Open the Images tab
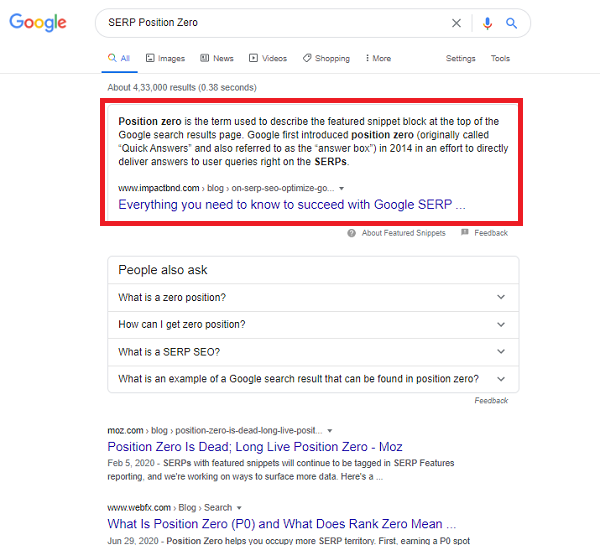600x545 pixels. pyautogui.click(x=165, y=58)
